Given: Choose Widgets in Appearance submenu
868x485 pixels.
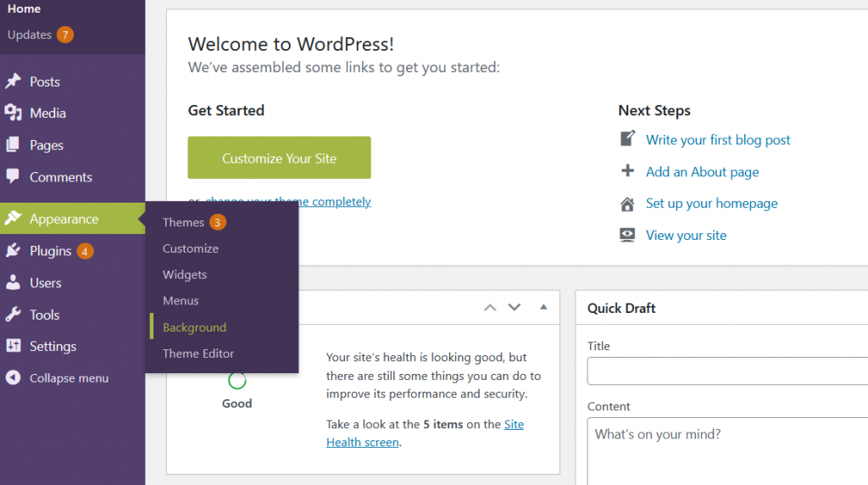Looking at the screenshot, I should click(185, 275).
